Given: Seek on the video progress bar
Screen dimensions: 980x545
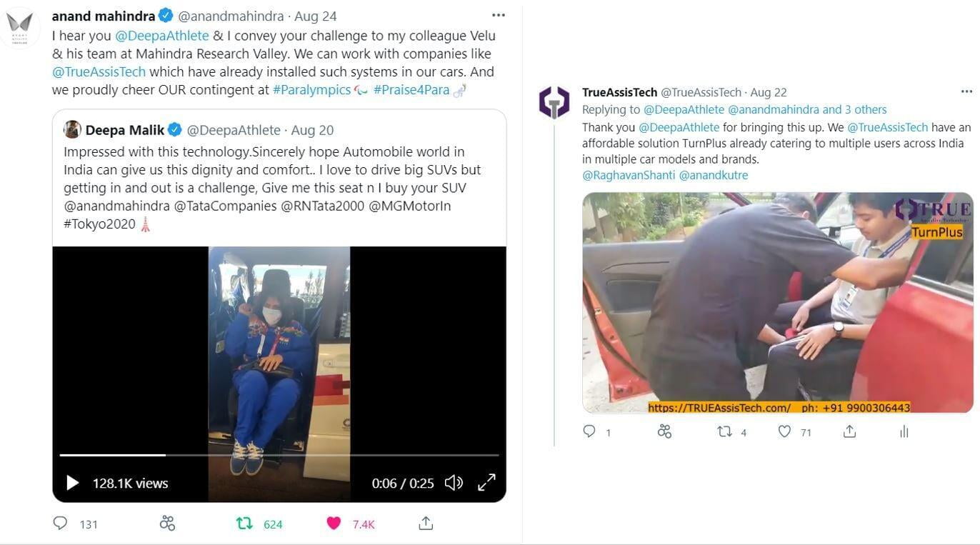Looking at the screenshot, I should [279, 455].
